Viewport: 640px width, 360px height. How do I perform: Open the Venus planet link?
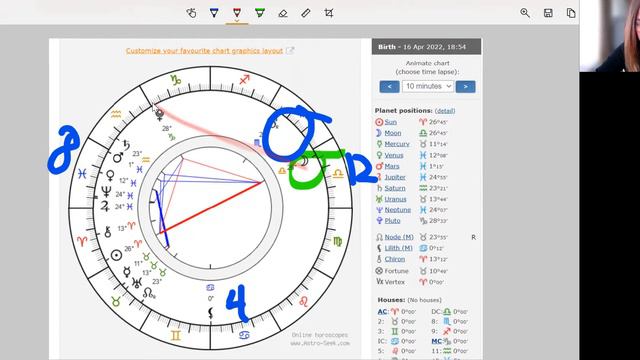[394, 155]
